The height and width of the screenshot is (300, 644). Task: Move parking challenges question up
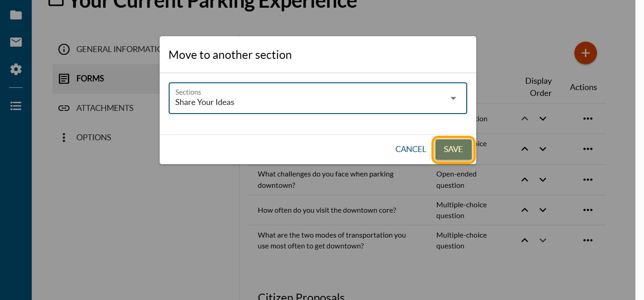(x=525, y=180)
